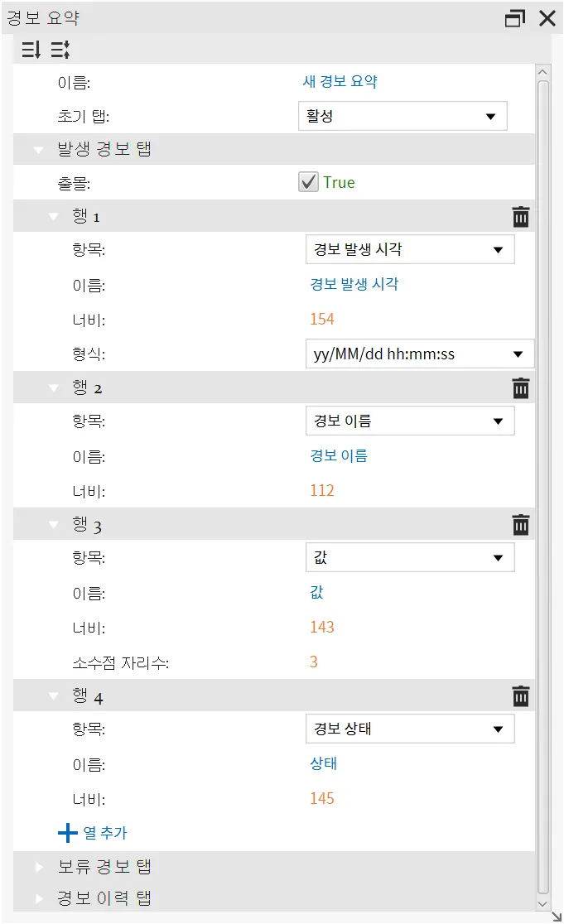Screen dimensions: 564x924
Task: Open the 형식 date format dropdown
Action: (420, 354)
